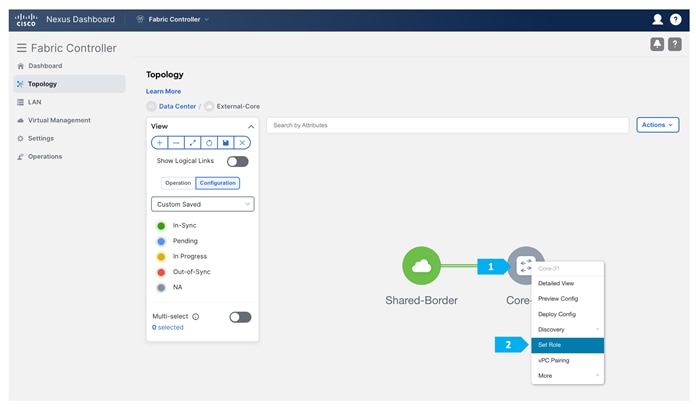Viewport: 696px width, 412px height.
Task: Enable the Multi-select switch
Action: 240,317
